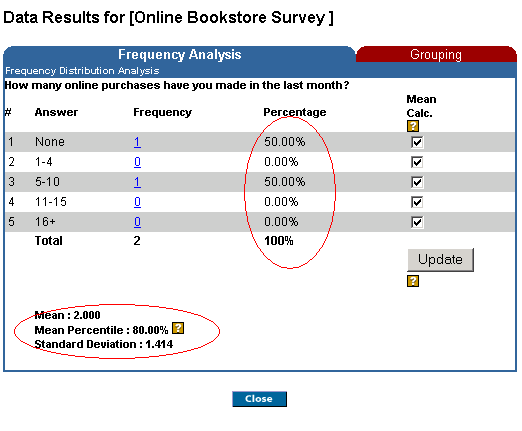Click the help icon below Update button
The width and height of the screenshot is (522, 431).
point(413,281)
